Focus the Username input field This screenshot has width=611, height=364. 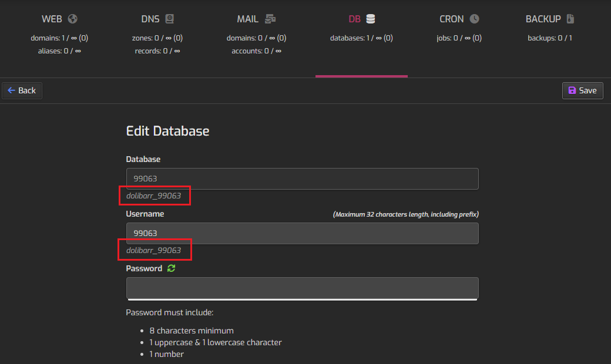click(x=303, y=233)
